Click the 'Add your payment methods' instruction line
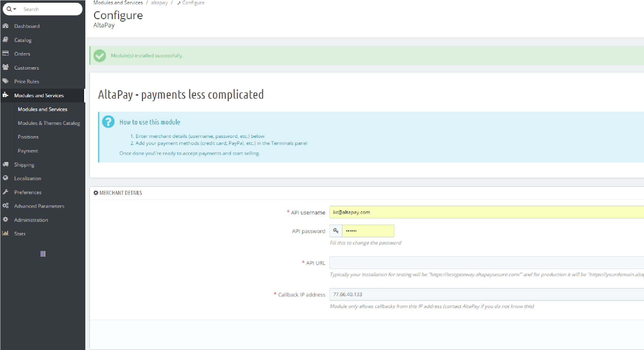Image resolution: width=644 pixels, height=350 pixels. 221,143
